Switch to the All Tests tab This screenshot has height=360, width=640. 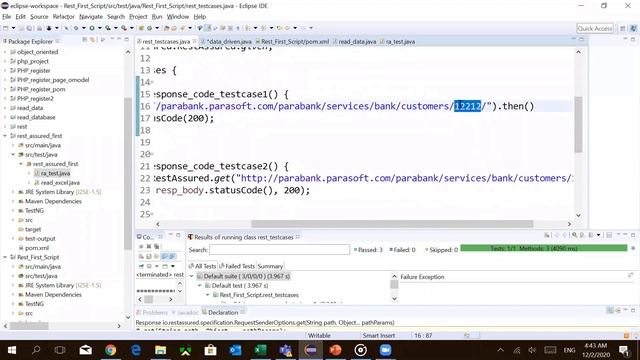[202, 266]
